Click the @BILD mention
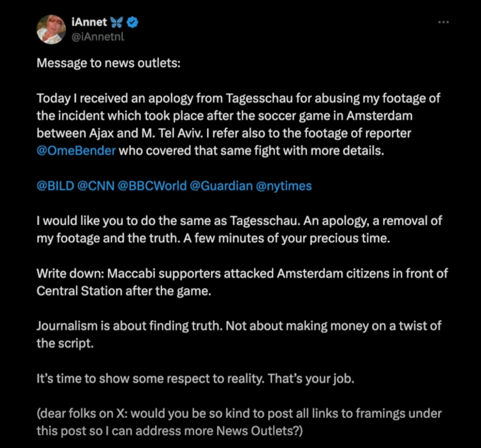The width and height of the screenshot is (481, 448). pos(55,186)
